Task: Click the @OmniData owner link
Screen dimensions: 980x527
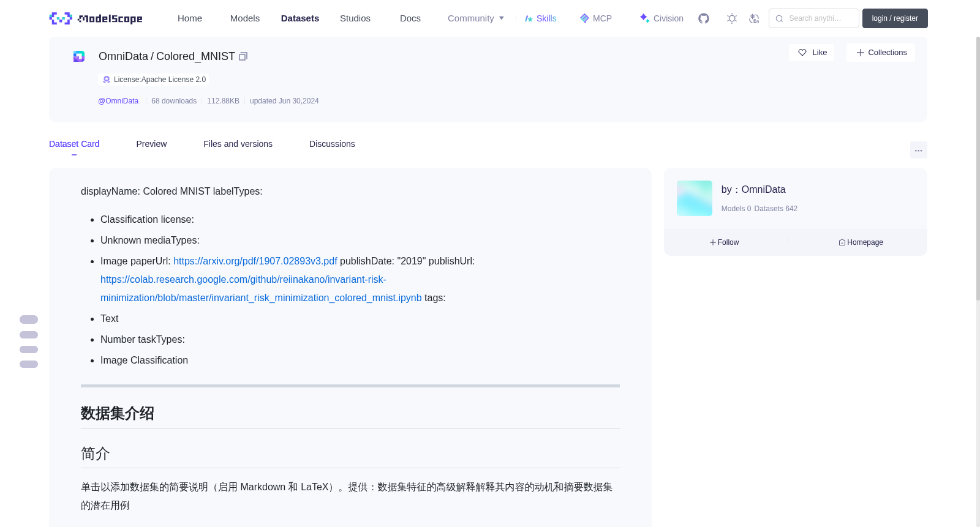Action: click(118, 101)
